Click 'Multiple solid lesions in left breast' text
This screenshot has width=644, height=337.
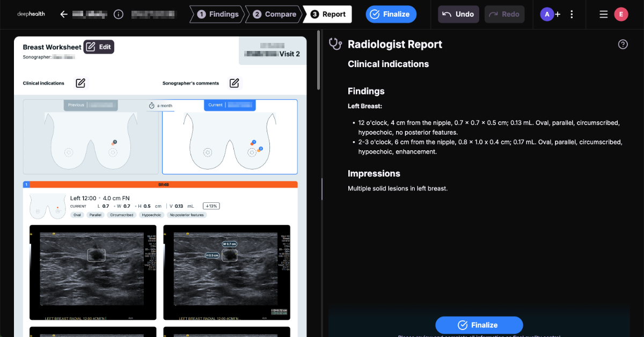(x=398, y=188)
